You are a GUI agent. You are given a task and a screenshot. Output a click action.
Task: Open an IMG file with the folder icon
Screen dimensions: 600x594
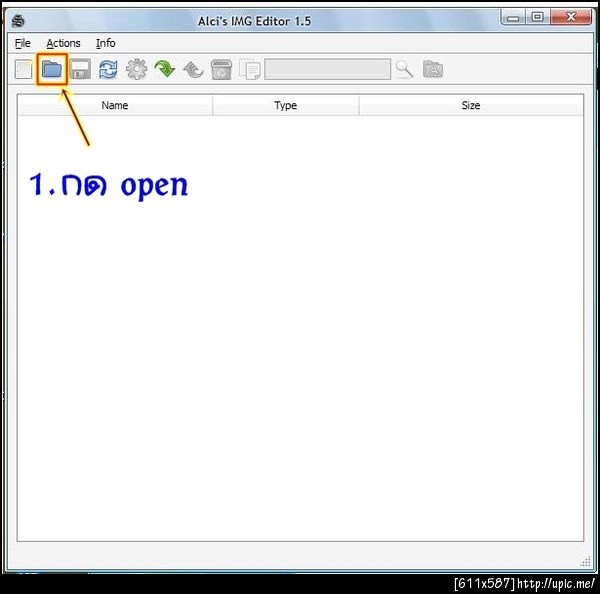pos(52,69)
